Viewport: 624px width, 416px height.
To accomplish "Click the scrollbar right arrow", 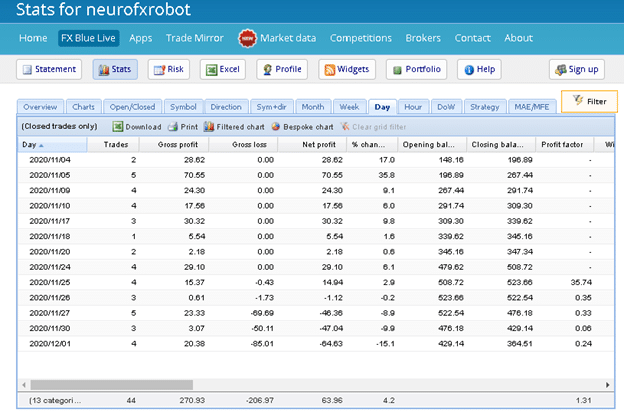I will pyautogui.click(x=608, y=385).
